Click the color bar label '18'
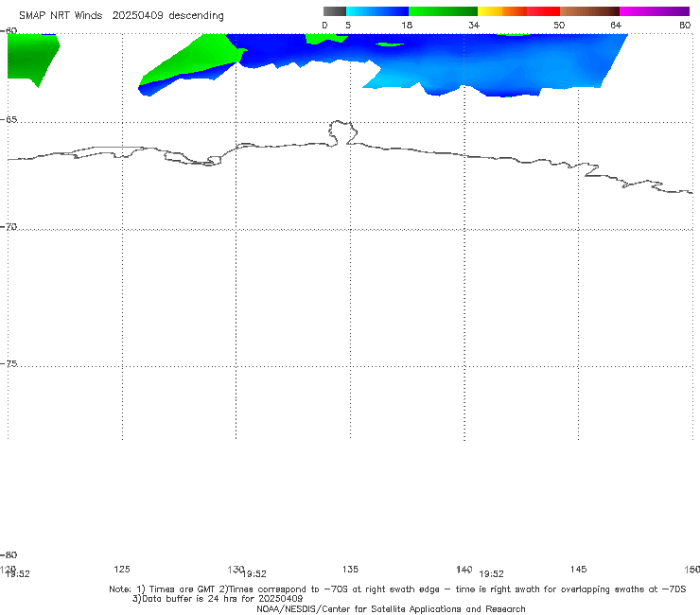The height and width of the screenshot is (615, 700). [406, 26]
